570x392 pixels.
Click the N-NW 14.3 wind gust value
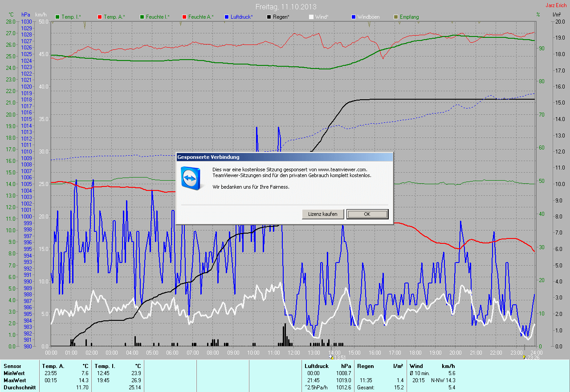pos(443,380)
